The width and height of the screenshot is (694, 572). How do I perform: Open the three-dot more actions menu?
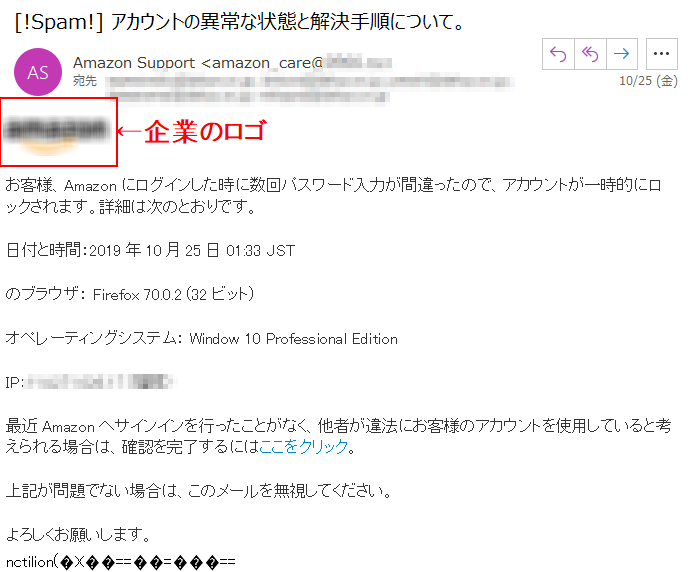[x=662, y=54]
